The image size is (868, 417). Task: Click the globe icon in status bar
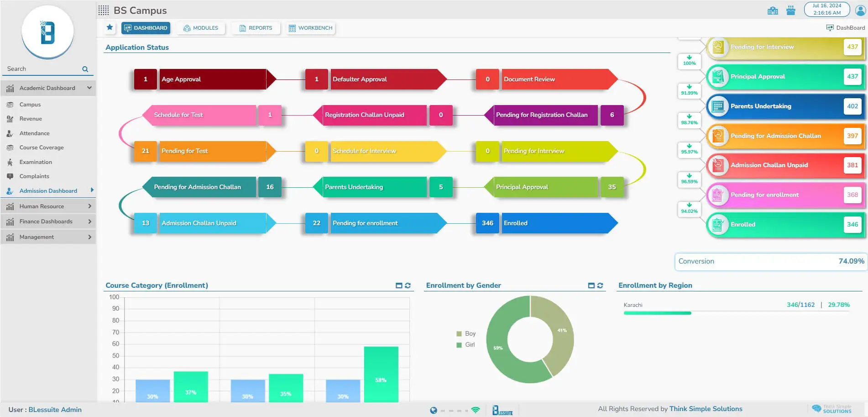point(433,410)
